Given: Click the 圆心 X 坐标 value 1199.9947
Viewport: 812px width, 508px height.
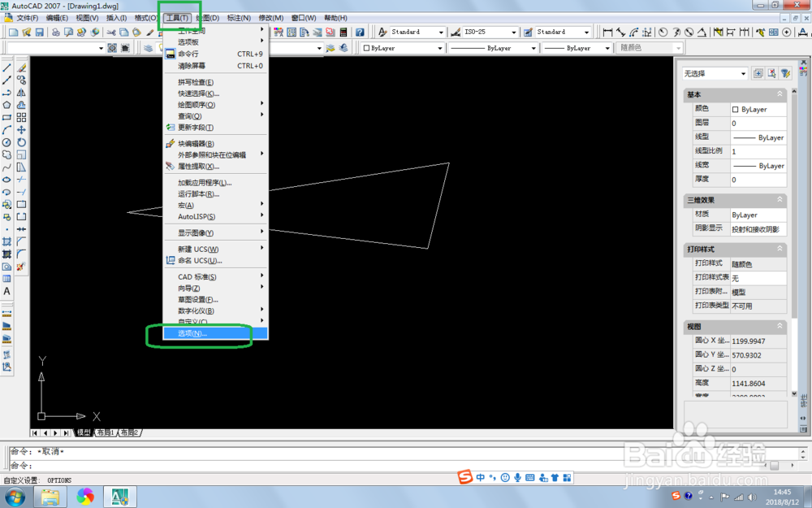Looking at the screenshot, I should (x=758, y=341).
